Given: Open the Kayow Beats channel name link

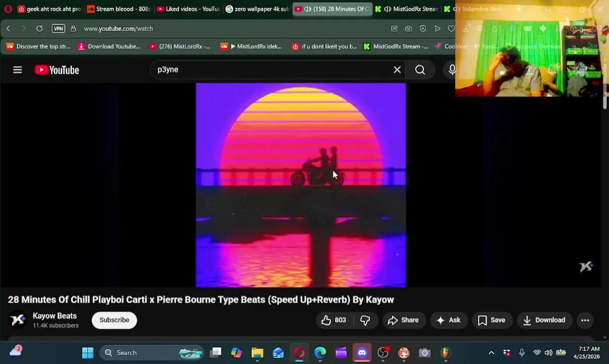Looking at the screenshot, I should pos(55,316).
